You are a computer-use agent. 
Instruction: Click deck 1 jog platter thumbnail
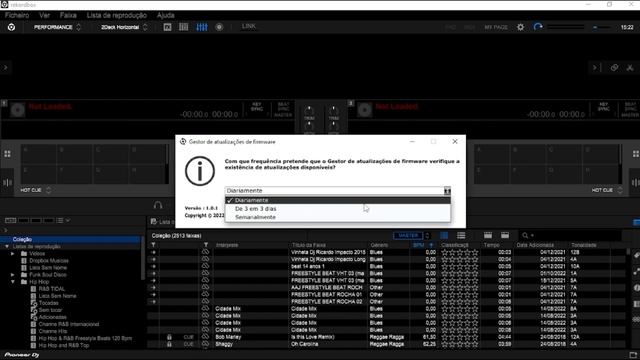pyautogui.click(x=18, y=110)
